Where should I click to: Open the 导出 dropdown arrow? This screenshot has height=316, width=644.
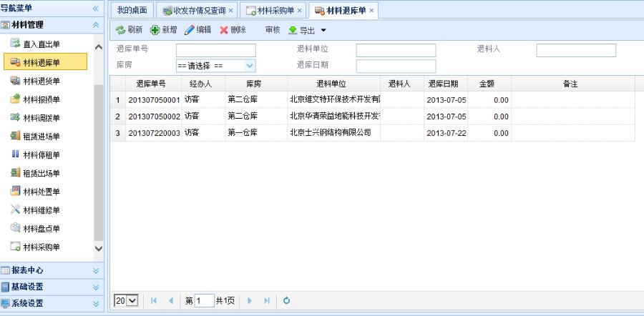point(323,30)
